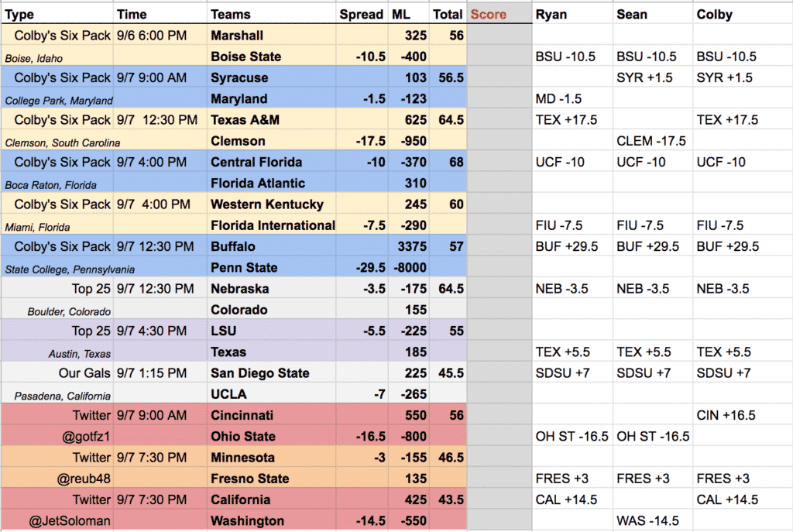Click the empty Score cell for Clemson
This screenshot has width=793, height=532.
click(x=499, y=141)
